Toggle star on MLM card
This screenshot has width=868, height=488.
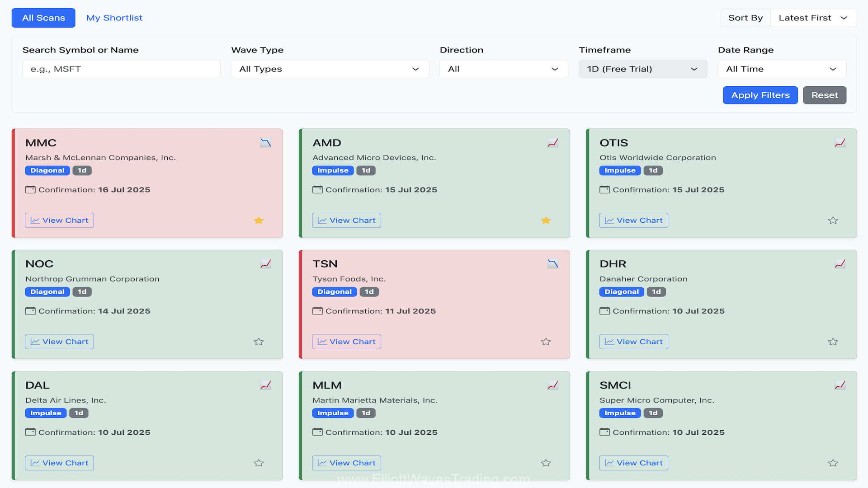coord(546,463)
